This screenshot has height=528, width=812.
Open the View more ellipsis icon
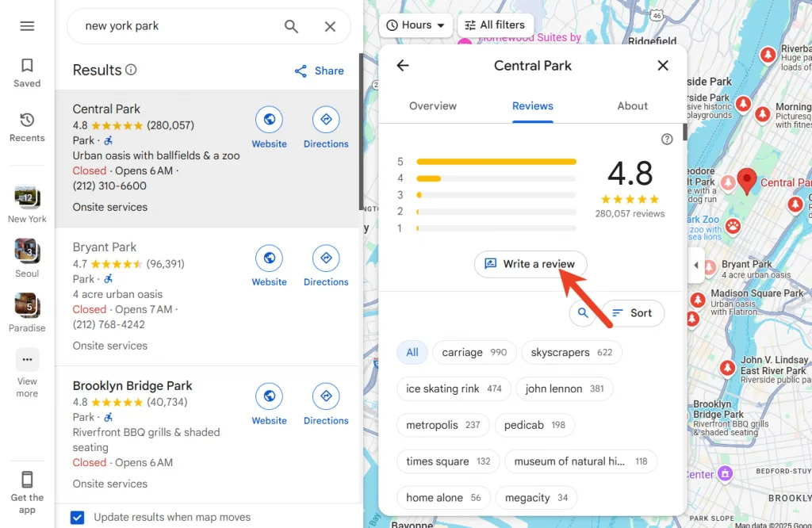tap(27, 359)
